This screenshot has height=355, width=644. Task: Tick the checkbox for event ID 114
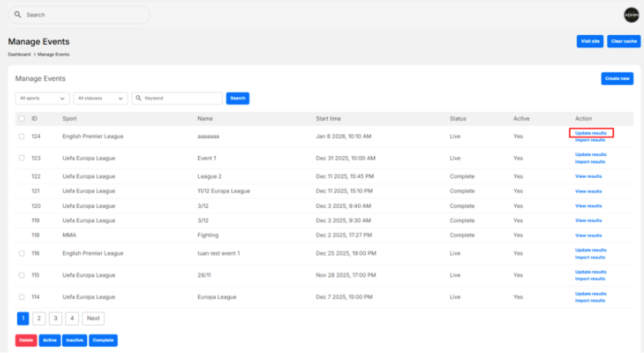(x=22, y=298)
